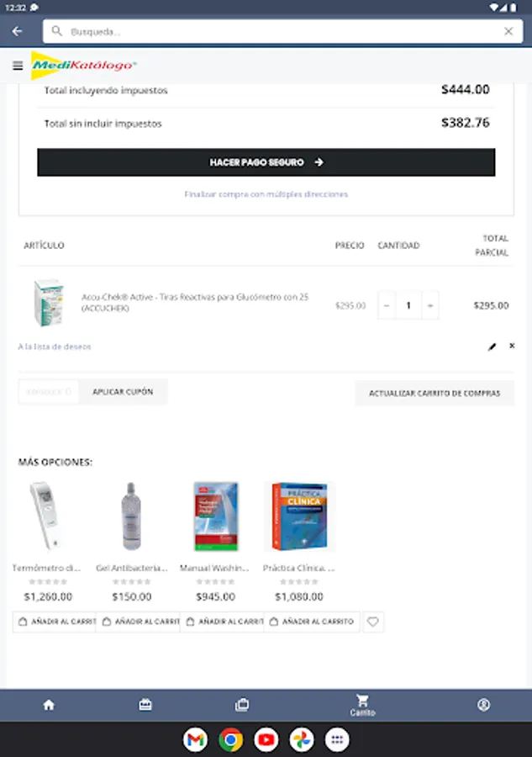Remove the Accu-Chek item from the cart
The width and height of the screenshot is (532, 757).
click(512, 346)
